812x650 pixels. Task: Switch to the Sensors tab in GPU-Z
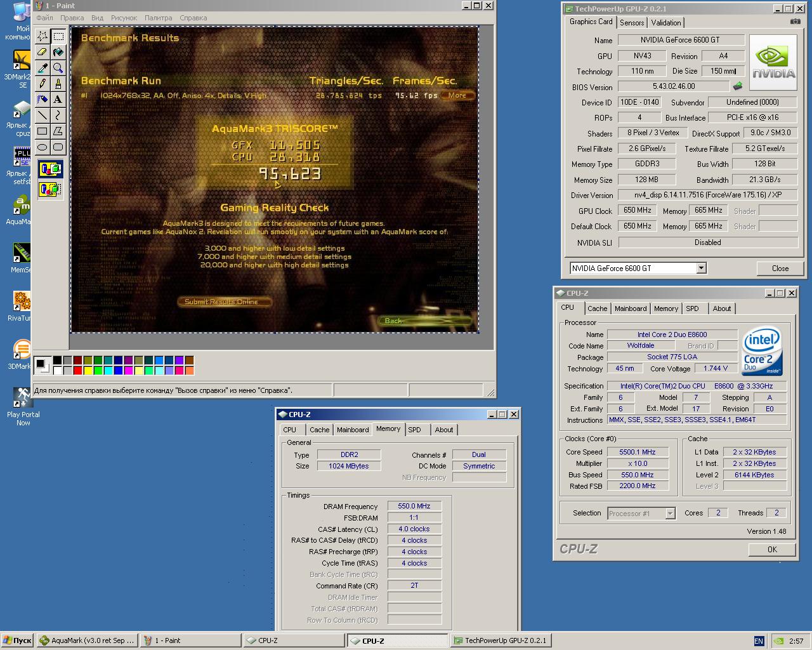pyautogui.click(x=632, y=22)
